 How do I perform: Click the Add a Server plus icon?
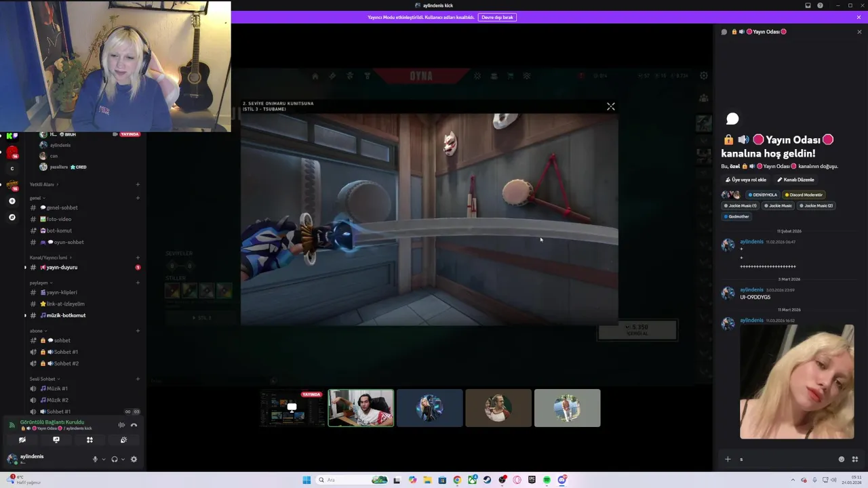coord(12,201)
